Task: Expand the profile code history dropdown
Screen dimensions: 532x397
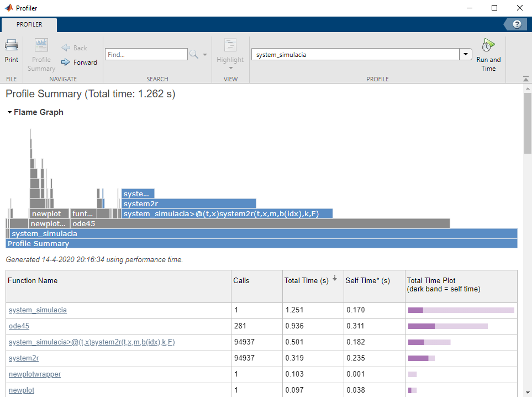Action: (466, 54)
